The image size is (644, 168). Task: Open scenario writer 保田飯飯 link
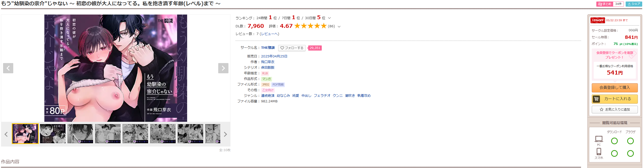[x=268, y=67]
